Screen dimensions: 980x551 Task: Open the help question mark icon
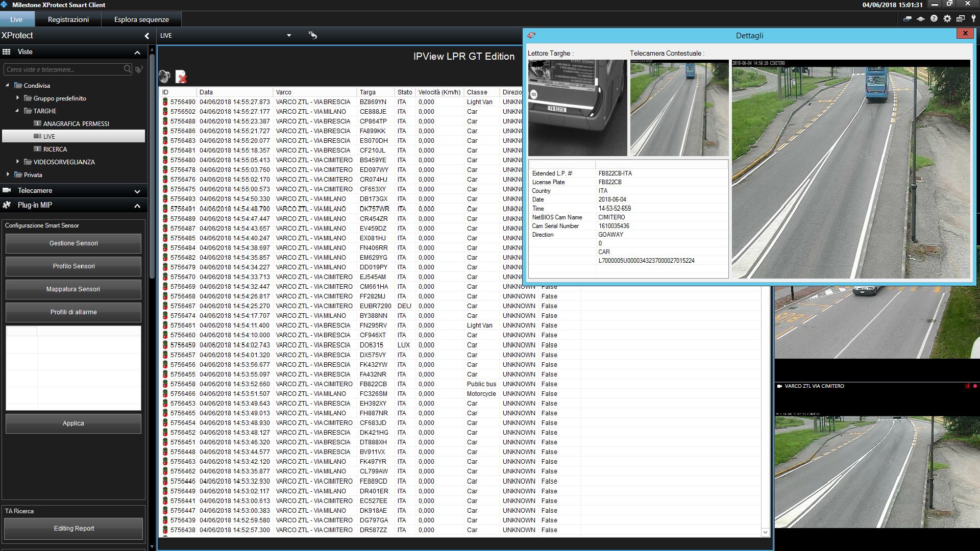[x=934, y=19]
